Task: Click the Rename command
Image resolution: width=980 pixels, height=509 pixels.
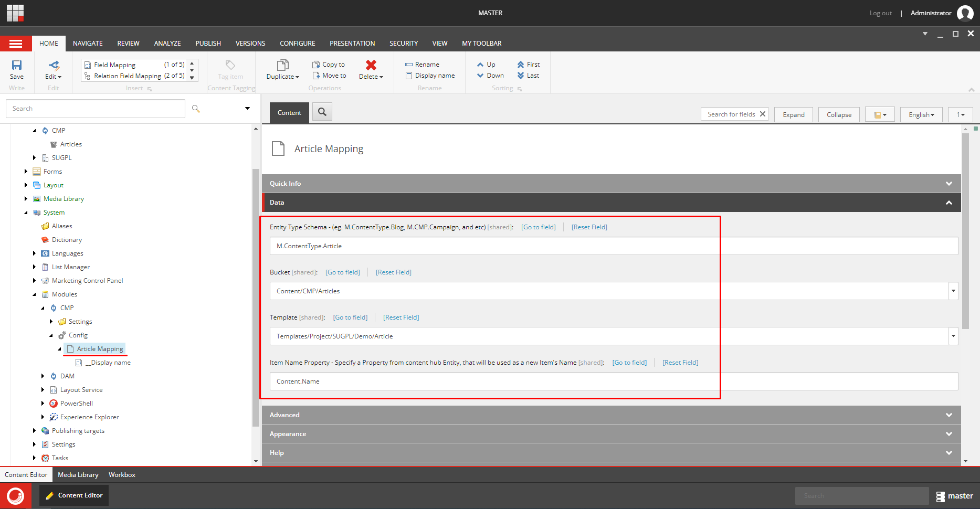Action: tap(422, 65)
